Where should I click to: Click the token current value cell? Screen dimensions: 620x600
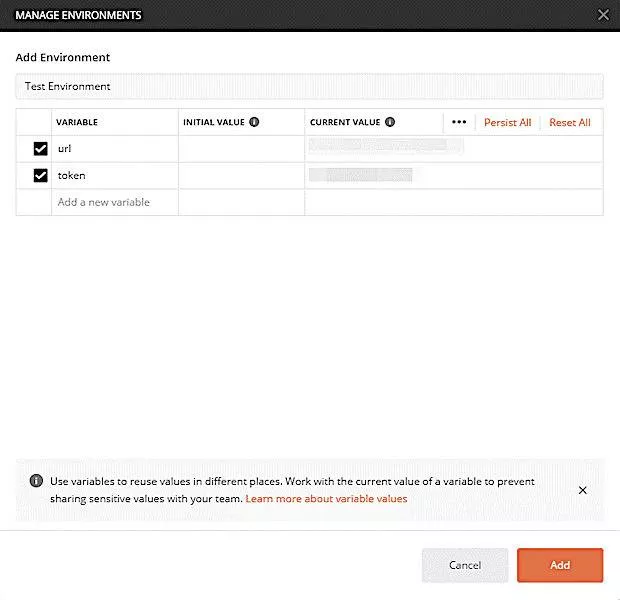453,176
